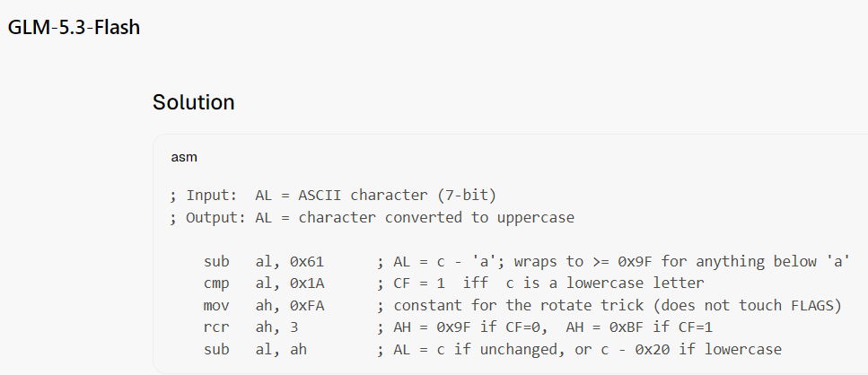This screenshot has height=375, width=868.
Task: Click the 'mov' mnemonic
Action: [x=216, y=306]
